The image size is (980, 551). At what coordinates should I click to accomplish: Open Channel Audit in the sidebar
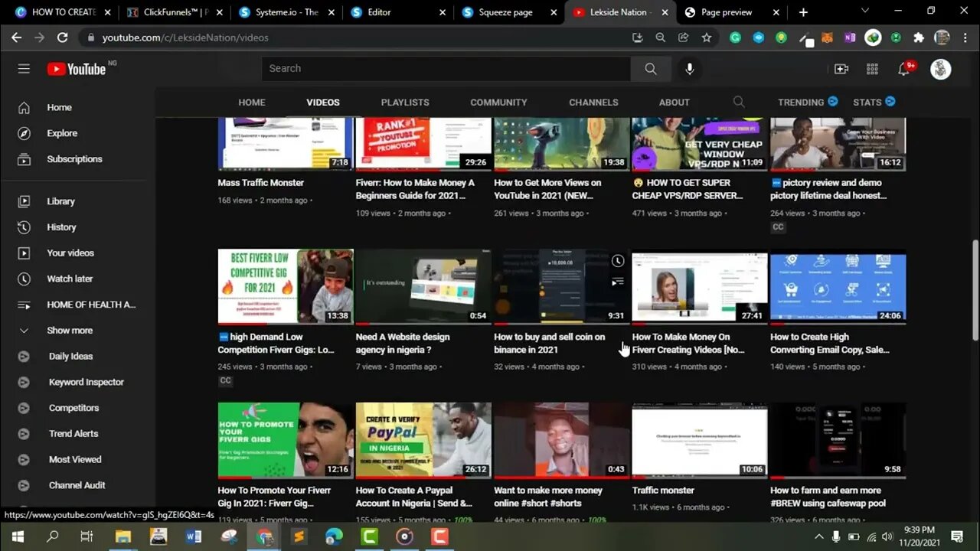(x=78, y=485)
